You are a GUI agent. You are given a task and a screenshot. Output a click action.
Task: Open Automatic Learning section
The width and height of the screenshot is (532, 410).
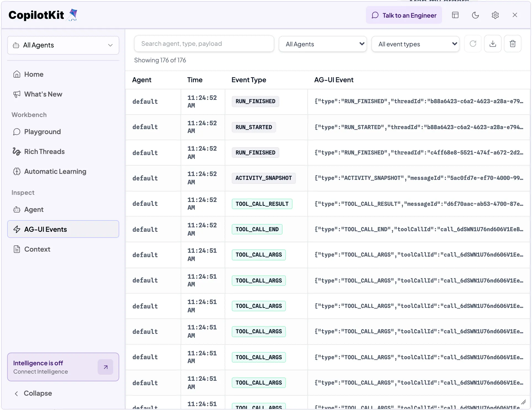click(x=63, y=171)
